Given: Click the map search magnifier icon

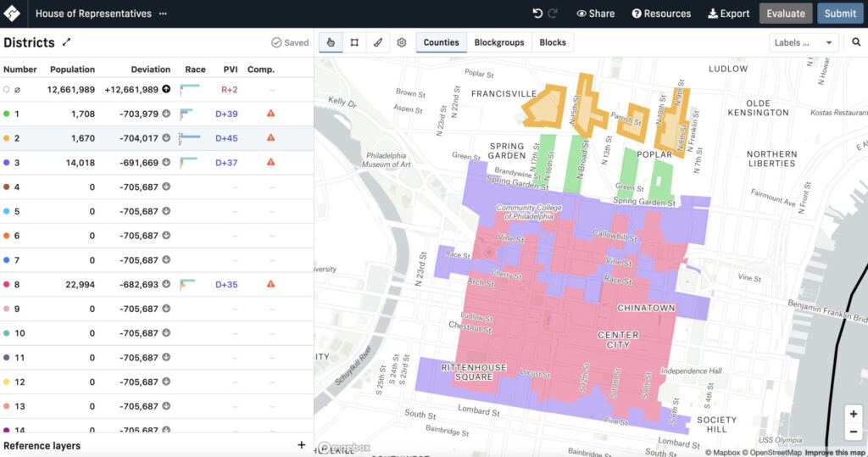Looking at the screenshot, I should coord(856,42).
